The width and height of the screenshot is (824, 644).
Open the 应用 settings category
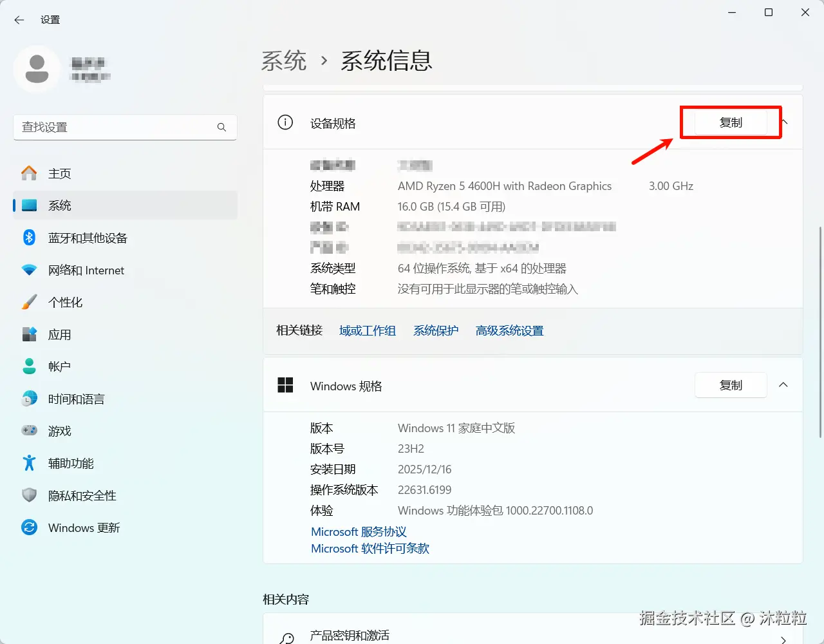[125, 334]
